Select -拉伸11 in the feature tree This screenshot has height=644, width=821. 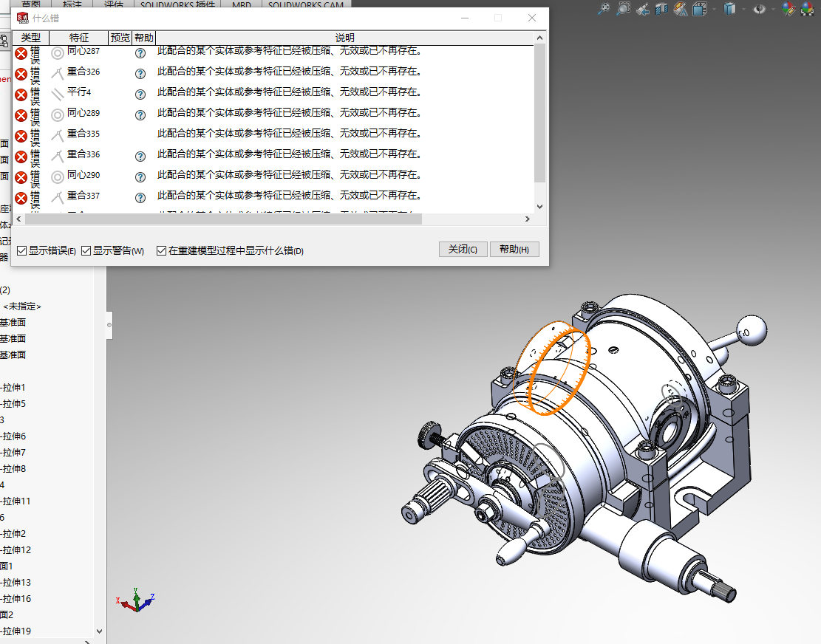click(15, 501)
